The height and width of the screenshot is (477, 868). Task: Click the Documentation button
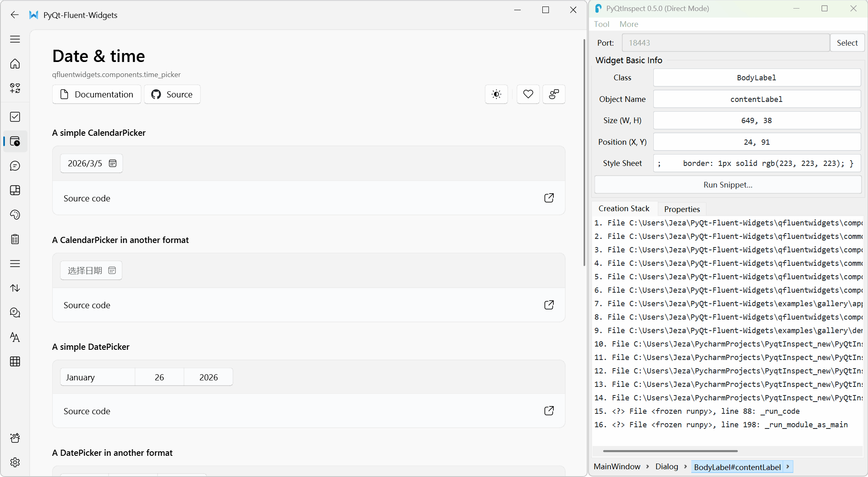click(x=97, y=94)
